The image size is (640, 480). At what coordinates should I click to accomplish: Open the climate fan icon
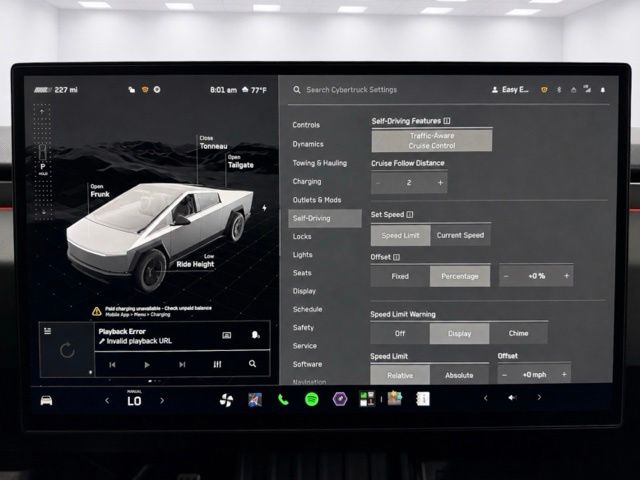[226, 400]
